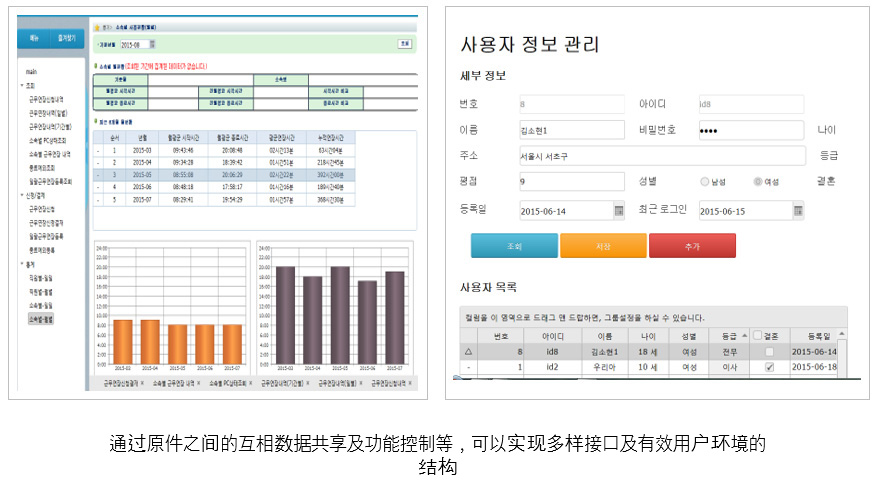The width and height of the screenshot is (876, 500).
Task: Click 김소현1 name cell in user list
Action: 604,351
